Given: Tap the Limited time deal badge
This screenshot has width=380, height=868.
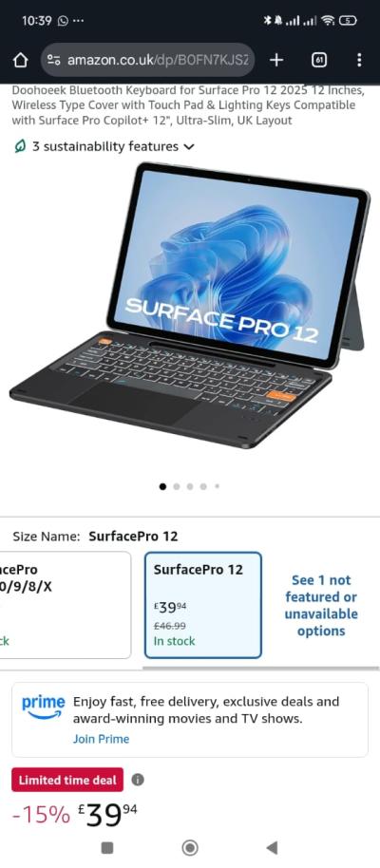Looking at the screenshot, I should tap(67, 780).
